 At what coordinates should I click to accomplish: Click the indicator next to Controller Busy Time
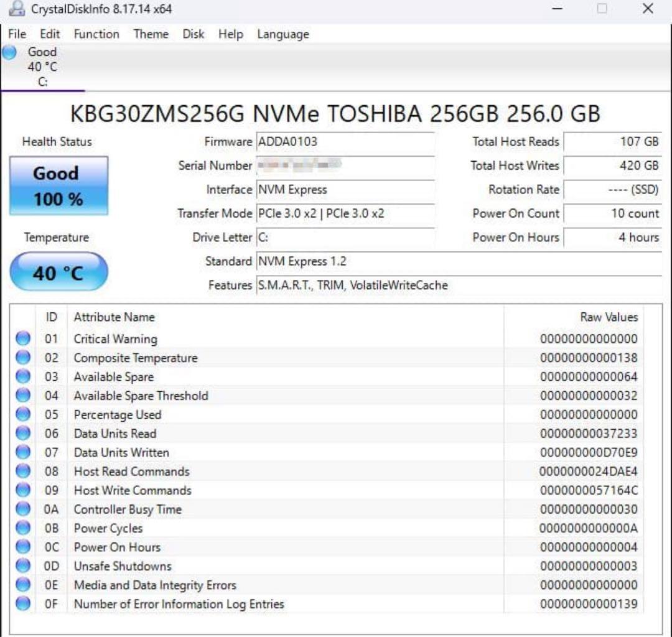click(22, 509)
